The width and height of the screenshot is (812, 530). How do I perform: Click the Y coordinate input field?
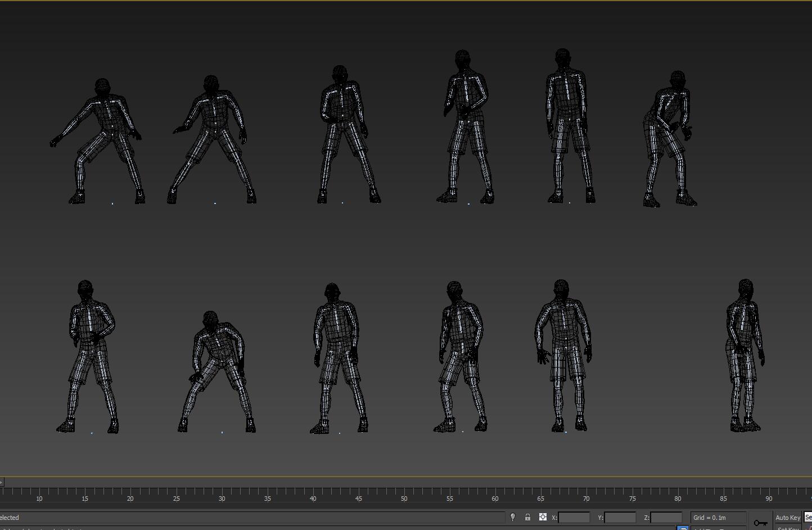point(620,518)
